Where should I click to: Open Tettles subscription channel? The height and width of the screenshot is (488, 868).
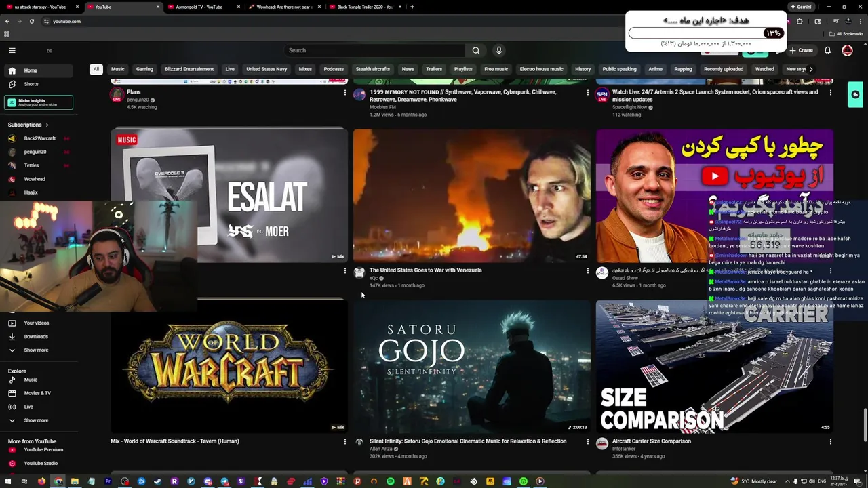point(39,165)
